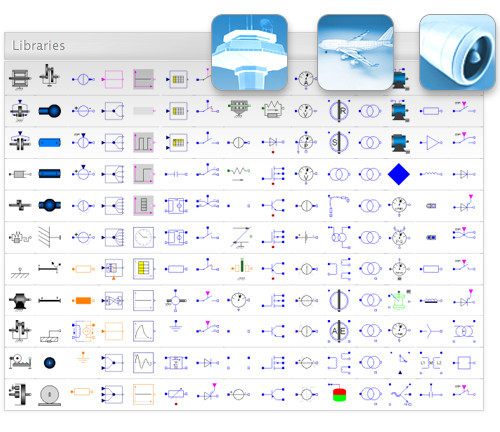500x432 pixels.
Task: Choose the circle icon labeled R
Action: point(339,111)
